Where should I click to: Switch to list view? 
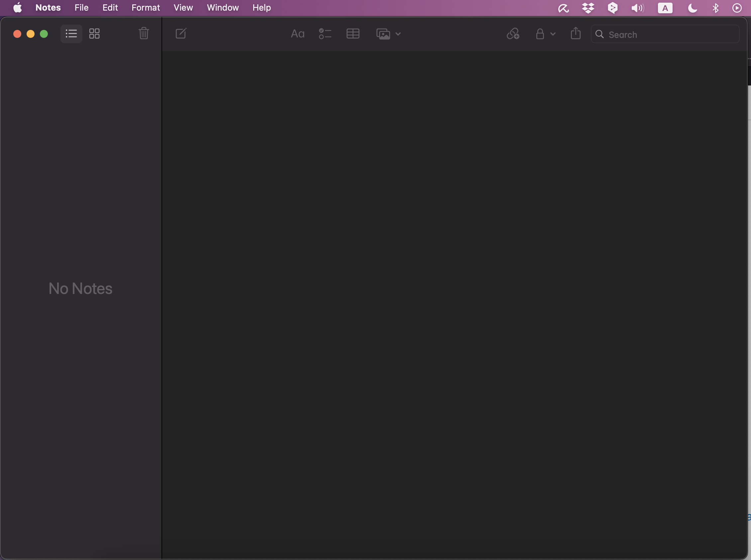71,34
